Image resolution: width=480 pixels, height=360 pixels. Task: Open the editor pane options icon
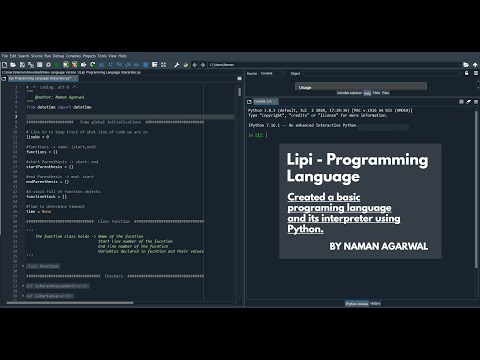click(239, 78)
